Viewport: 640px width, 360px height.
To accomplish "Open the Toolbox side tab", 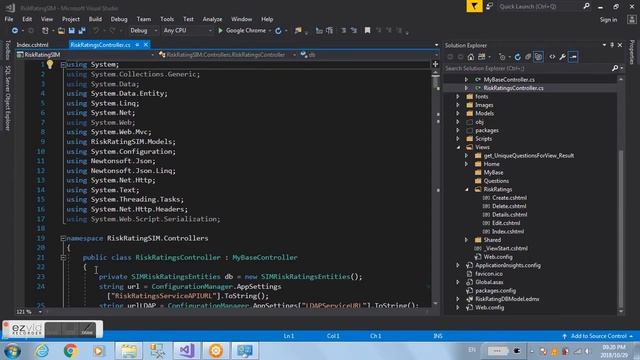I will pos(7,50).
